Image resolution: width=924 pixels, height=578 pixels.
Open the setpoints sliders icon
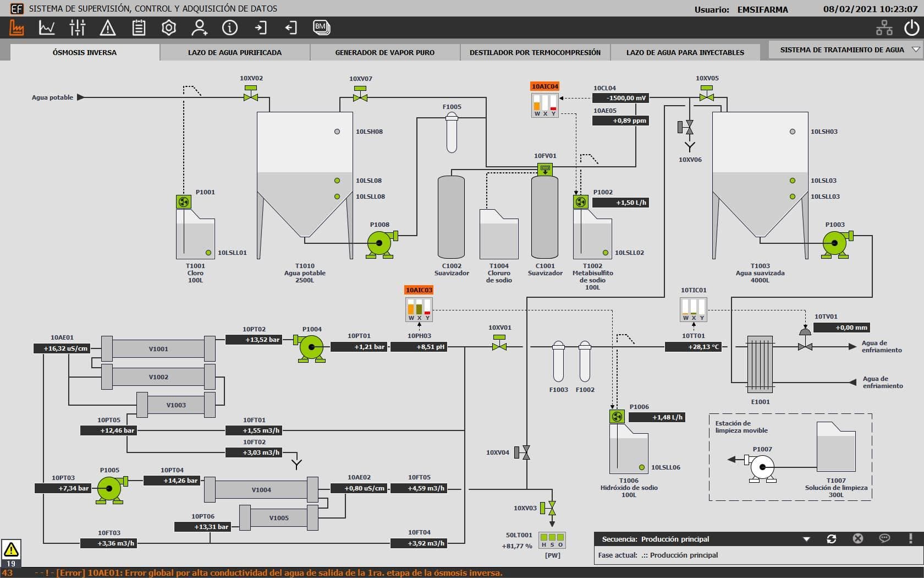click(x=78, y=28)
